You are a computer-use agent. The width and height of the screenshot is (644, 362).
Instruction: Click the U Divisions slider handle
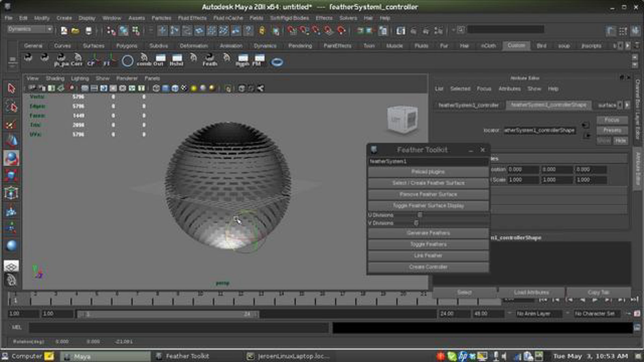(x=420, y=215)
